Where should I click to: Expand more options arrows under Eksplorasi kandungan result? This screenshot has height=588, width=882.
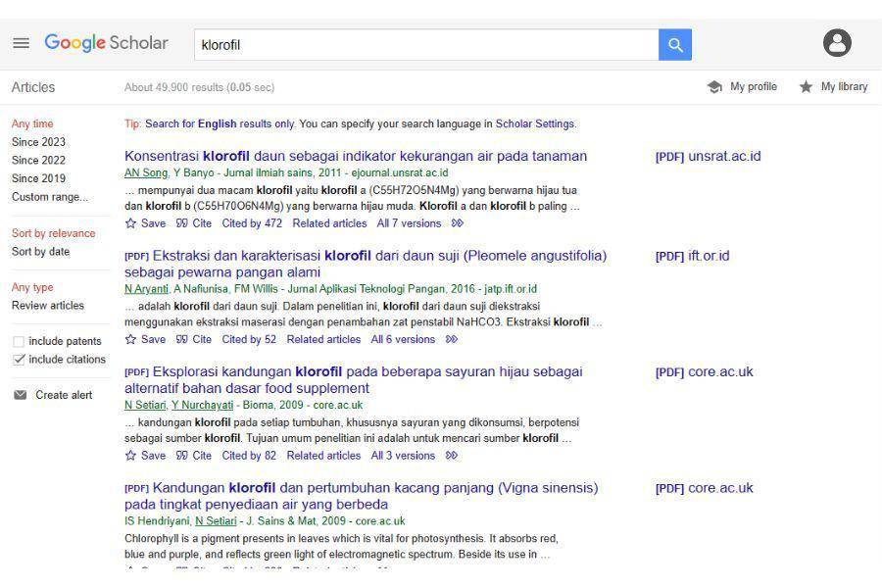coord(451,455)
